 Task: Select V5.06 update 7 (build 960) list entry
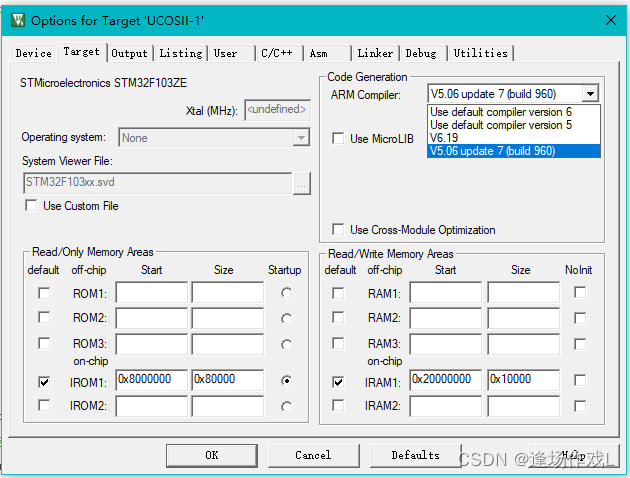tap(513, 151)
